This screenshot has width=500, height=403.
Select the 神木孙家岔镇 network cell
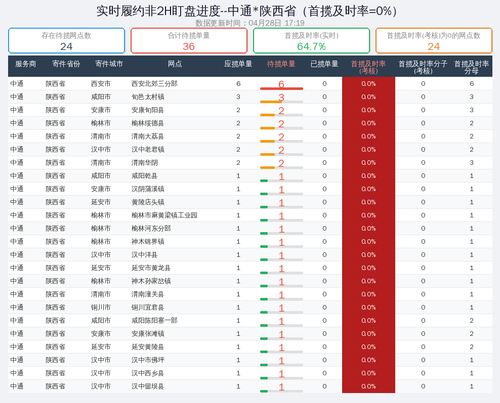tap(151, 281)
